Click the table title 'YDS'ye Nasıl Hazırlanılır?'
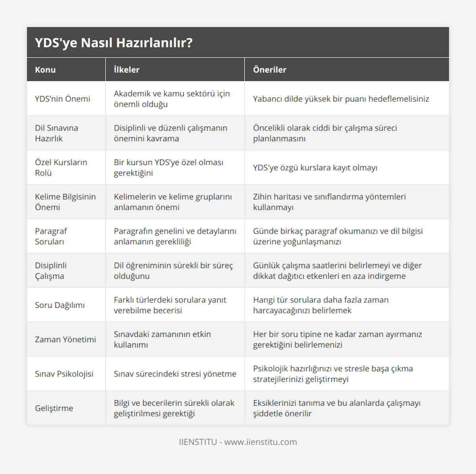Viewport: 476px width, 474px height. 114,43
